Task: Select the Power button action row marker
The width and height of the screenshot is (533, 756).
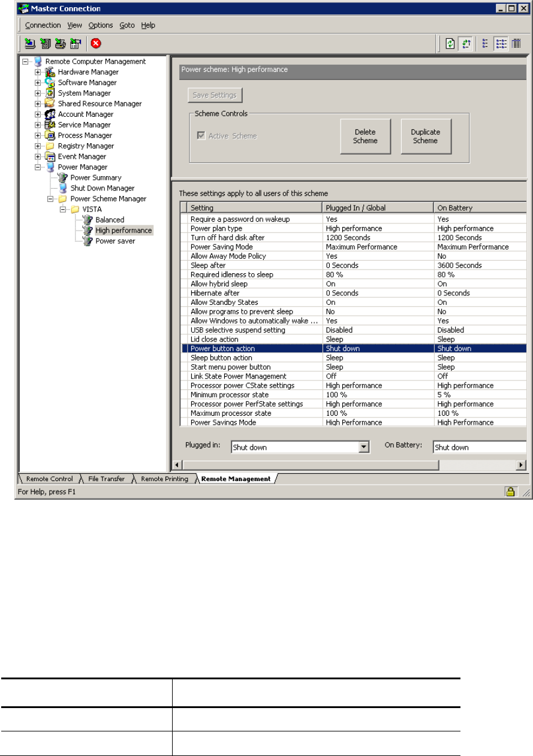Action: coord(183,349)
